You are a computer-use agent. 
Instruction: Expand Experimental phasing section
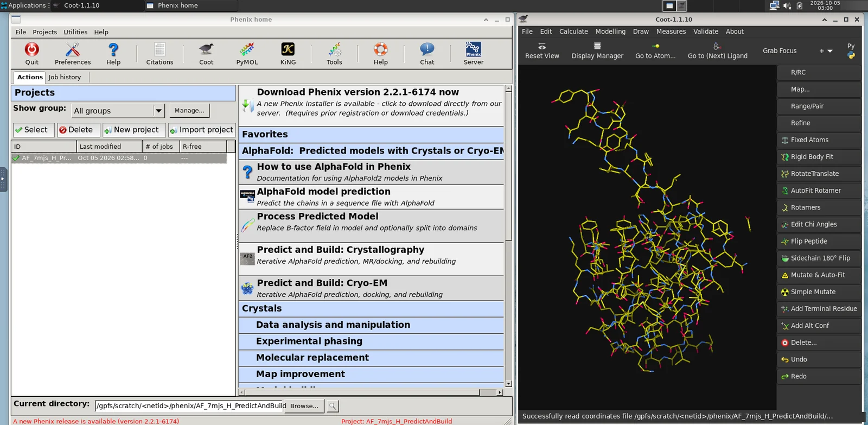(371, 341)
